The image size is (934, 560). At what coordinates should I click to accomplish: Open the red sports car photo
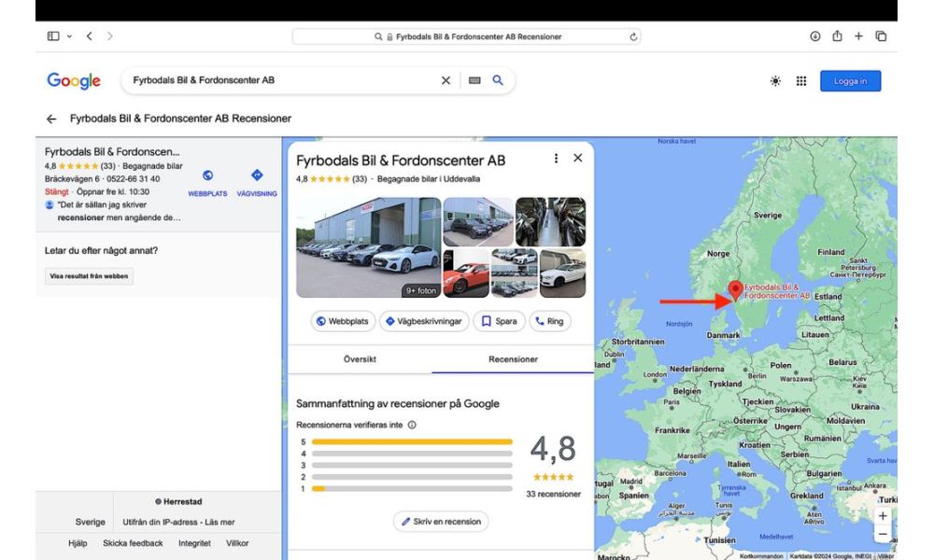(466, 273)
